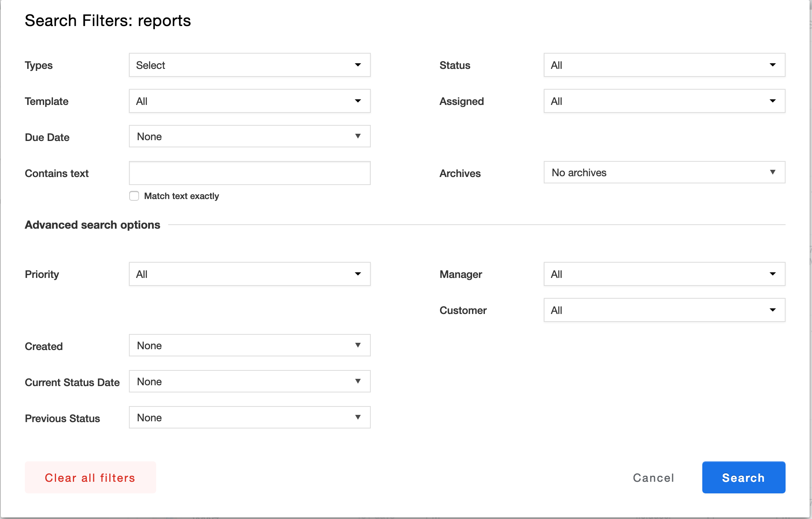The width and height of the screenshot is (812, 519).
Task: Click Clear all filters
Action: point(90,477)
